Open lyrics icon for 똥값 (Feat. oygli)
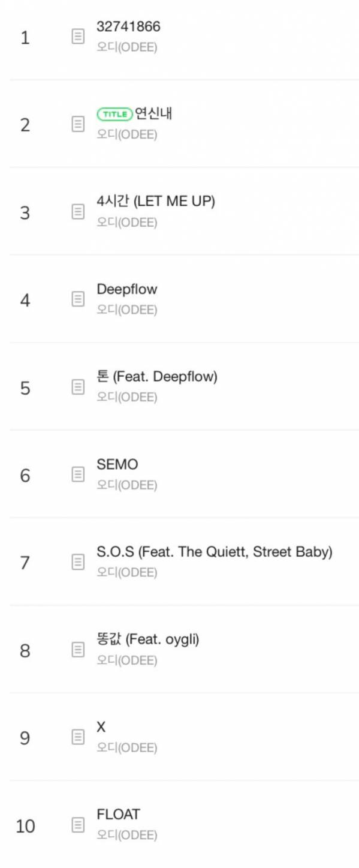Viewport: 359px width, 868px height. (78, 650)
